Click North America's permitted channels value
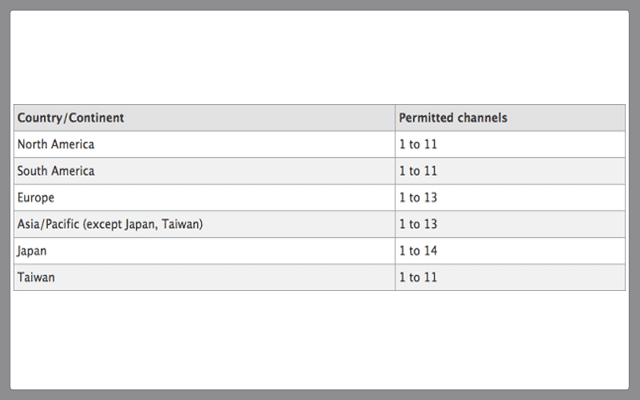The width and height of the screenshot is (640, 400). tap(418, 144)
